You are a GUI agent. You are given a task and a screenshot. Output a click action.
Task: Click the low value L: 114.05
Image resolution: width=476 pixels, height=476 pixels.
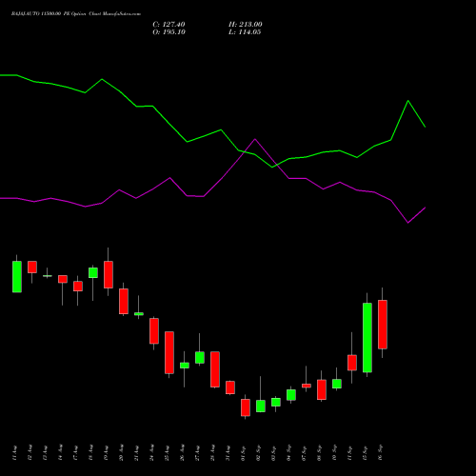(x=245, y=32)
